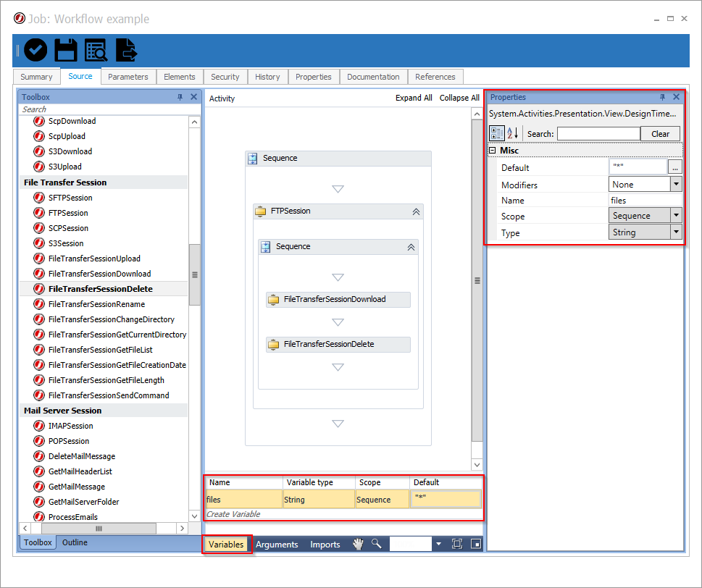Select the SFTPSession activity
This screenshot has height=588, width=702.
[70, 198]
